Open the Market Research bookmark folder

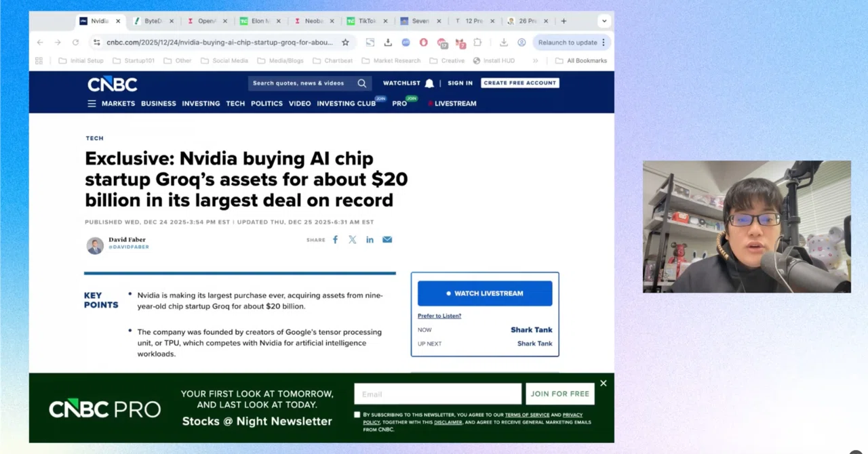[x=391, y=60]
